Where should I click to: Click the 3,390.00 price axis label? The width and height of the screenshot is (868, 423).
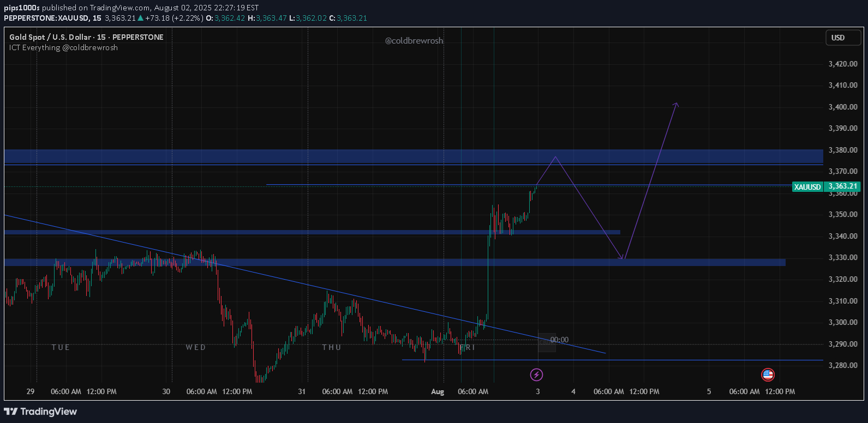click(843, 128)
